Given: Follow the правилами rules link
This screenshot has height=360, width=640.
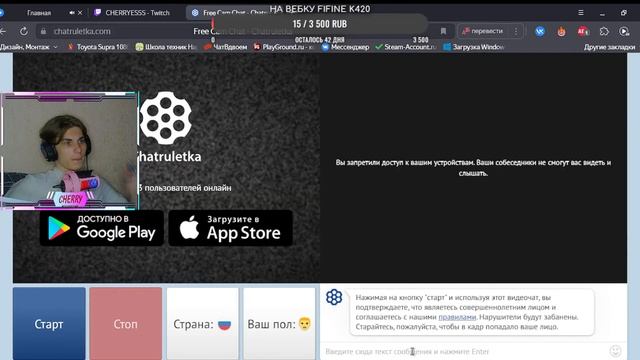Looking at the screenshot, I should tap(457, 317).
